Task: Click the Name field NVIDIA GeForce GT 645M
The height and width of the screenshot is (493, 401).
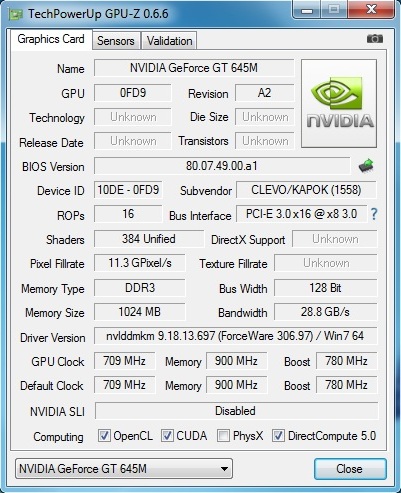Action: pyautogui.click(x=194, y=68)
